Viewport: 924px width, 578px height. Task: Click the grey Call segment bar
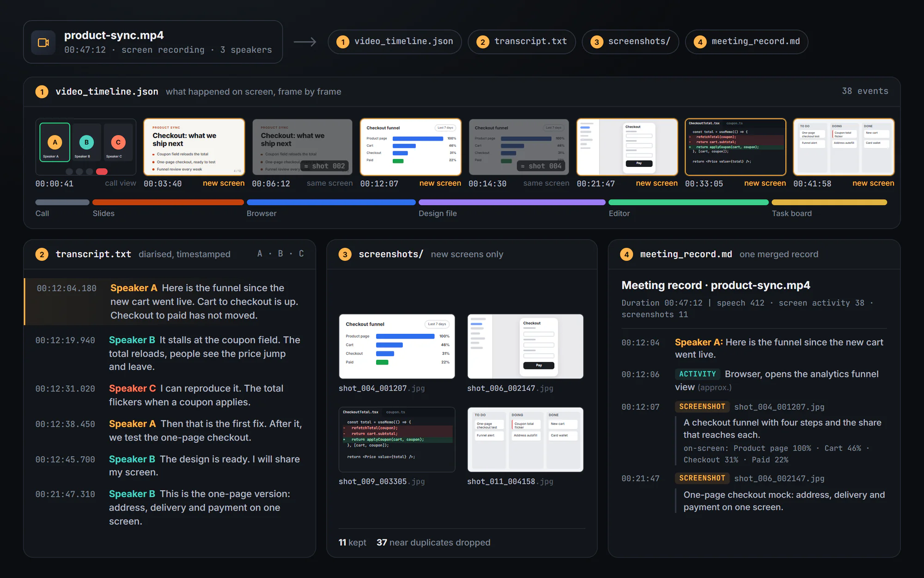click(62, 203)
